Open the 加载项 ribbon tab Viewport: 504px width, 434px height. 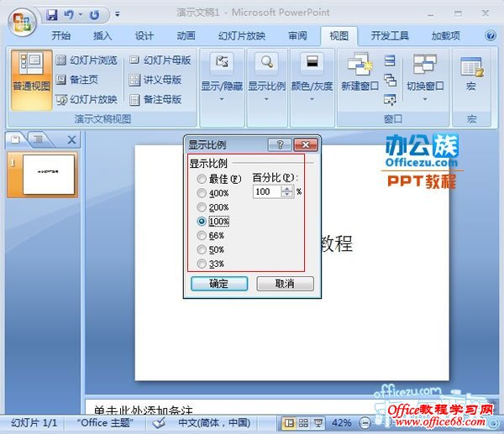click(x=445, y=35)
